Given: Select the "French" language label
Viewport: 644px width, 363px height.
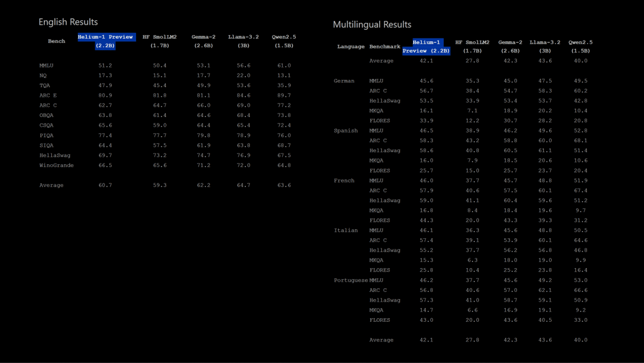Looking at the screenshot, I should (x=344, y=180).
